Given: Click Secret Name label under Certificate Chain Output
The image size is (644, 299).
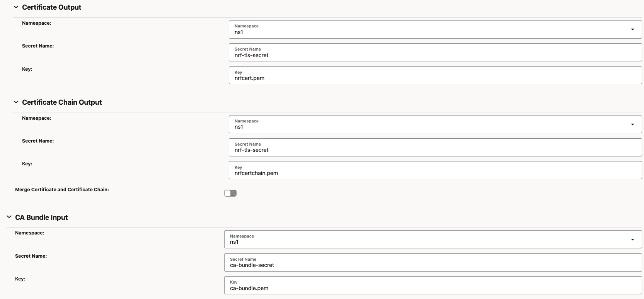Looking at the screenshot, I should pos(38,141).
